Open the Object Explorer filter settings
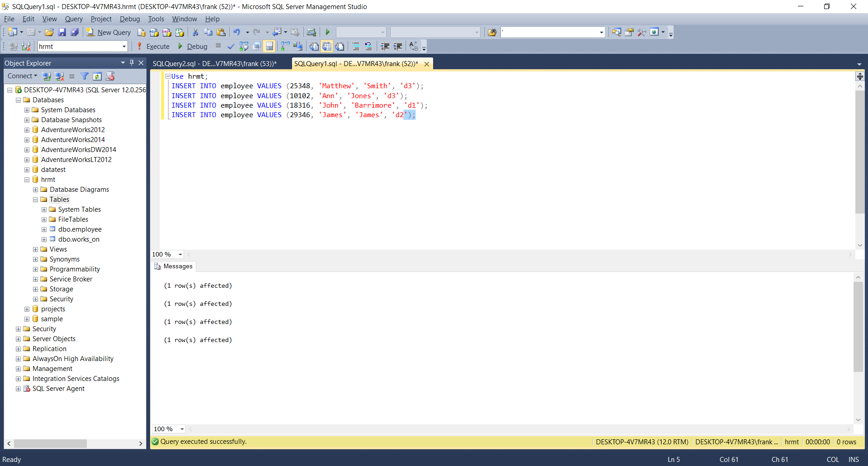Screen dimensions: 868x466 tap(84, 76)
